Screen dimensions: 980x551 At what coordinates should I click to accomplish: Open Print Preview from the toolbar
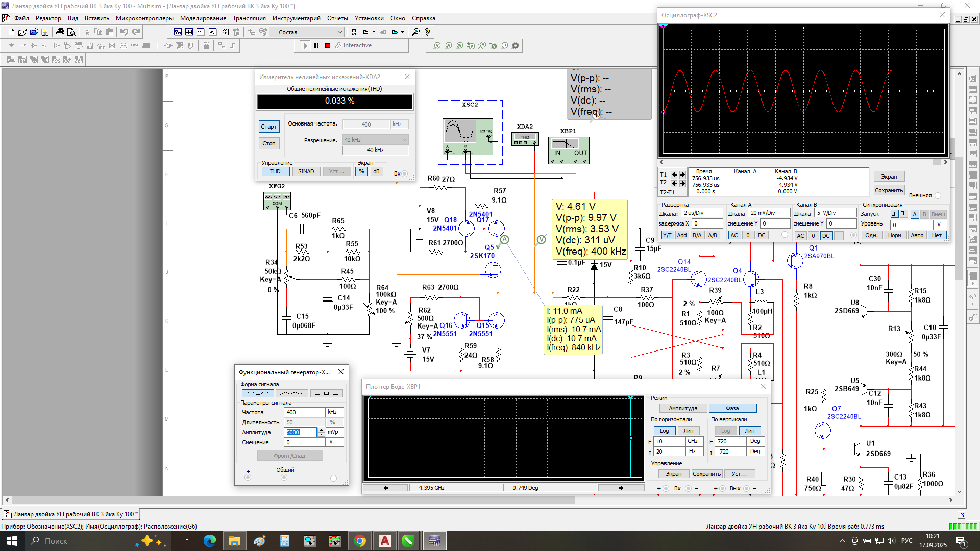[x=71, y=32]
